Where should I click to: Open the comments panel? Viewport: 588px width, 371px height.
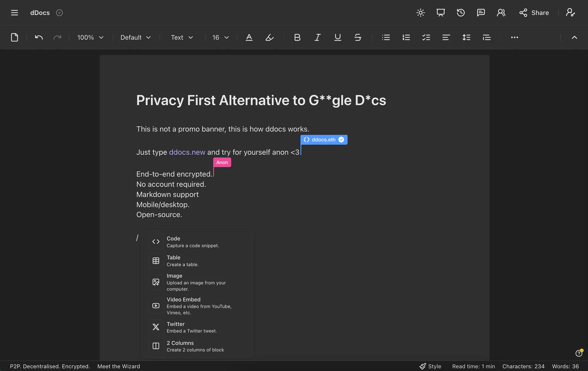click(x=481, y=13)
